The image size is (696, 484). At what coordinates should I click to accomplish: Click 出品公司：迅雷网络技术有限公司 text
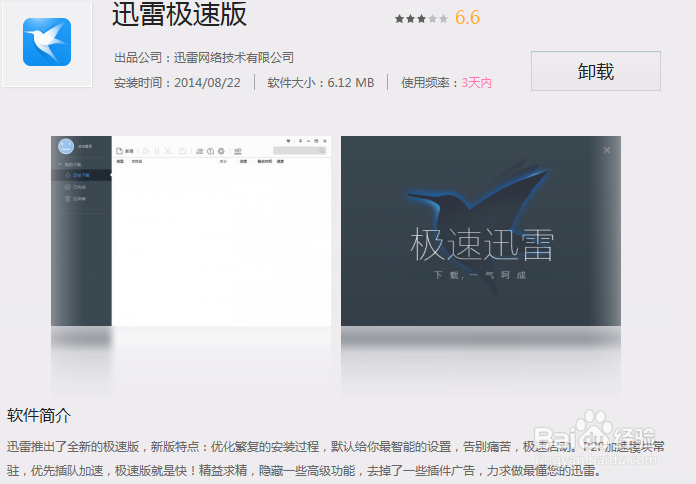204,58
